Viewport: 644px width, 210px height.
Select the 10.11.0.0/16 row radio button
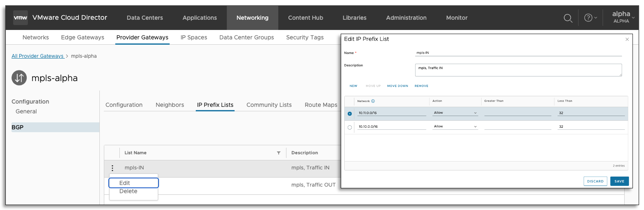coord(350,114)
